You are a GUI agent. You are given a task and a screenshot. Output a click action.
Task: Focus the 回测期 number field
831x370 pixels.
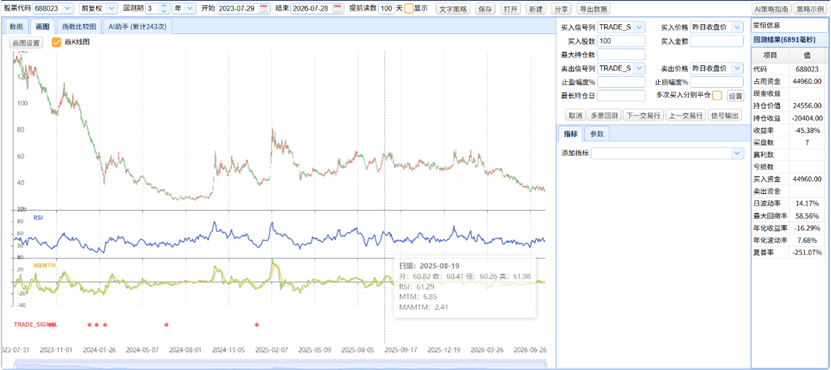coord(152,8)
